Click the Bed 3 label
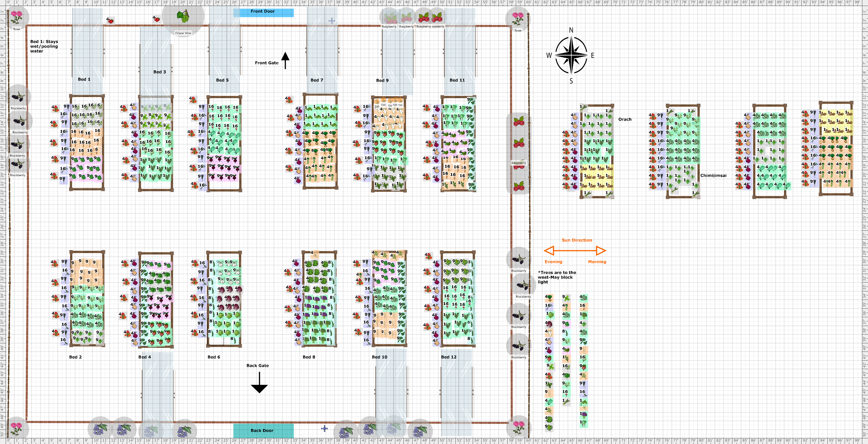The width and height of the screenshot is (868, 444). point(159,72)
